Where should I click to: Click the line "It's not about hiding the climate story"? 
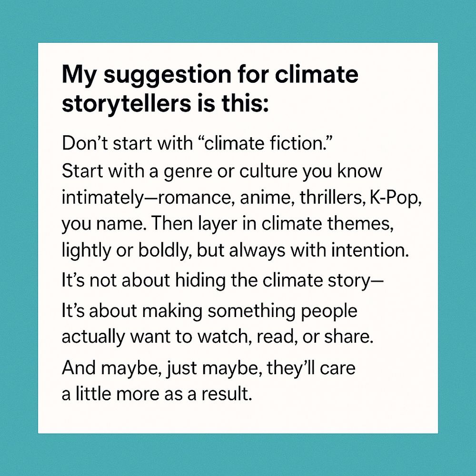222,280
